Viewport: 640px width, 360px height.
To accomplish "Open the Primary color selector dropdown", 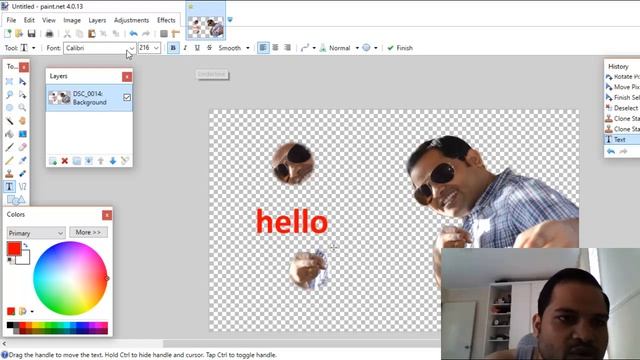I will (36, 233).
